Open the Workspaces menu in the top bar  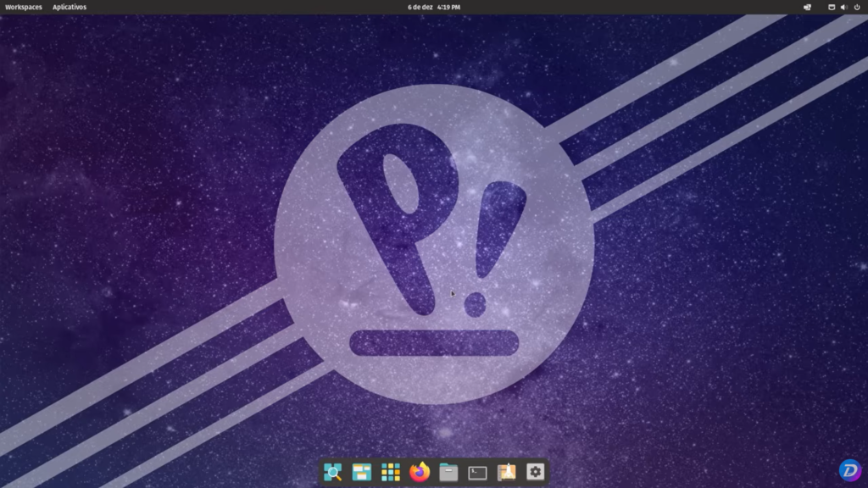(x=24, y=7)
